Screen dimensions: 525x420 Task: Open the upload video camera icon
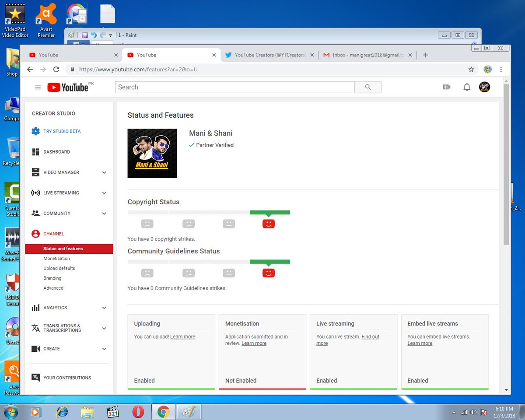[x=447, y=87]
